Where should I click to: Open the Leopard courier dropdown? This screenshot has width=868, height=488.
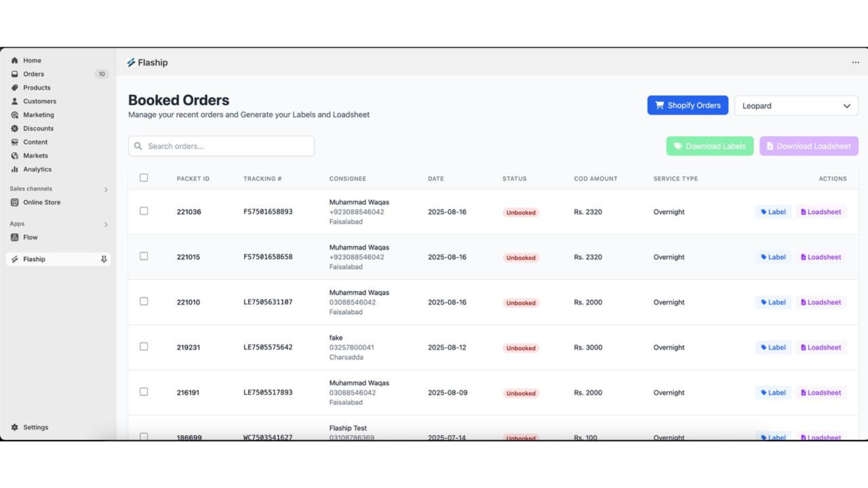coord(796,106)
